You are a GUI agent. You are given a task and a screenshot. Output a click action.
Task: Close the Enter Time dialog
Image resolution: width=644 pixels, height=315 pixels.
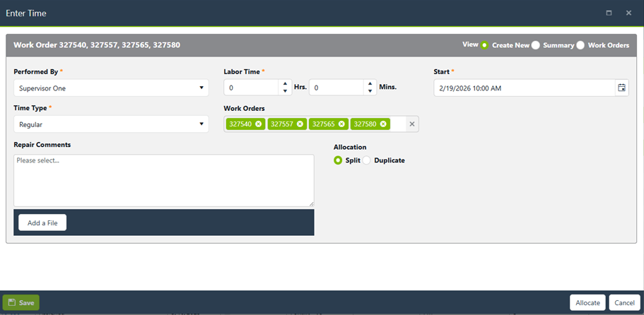[628, 13]
